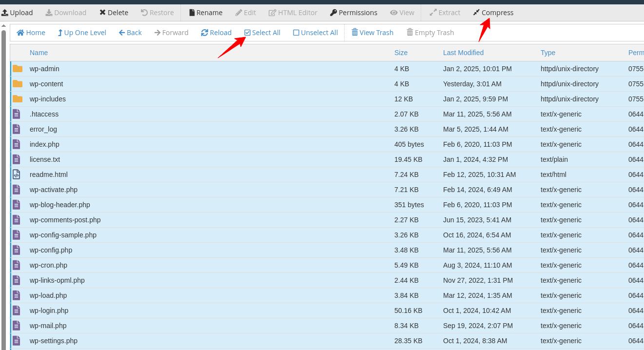Open the Permissions tool
The width and height of the screenshot is (644, 350).
click(x=353, y=13)
